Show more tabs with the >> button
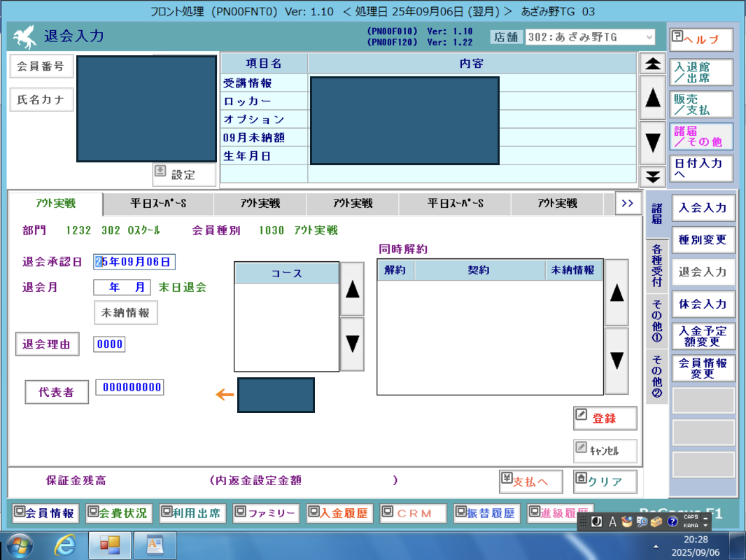The height and width of the screenshot is (560, 746). 627,203
